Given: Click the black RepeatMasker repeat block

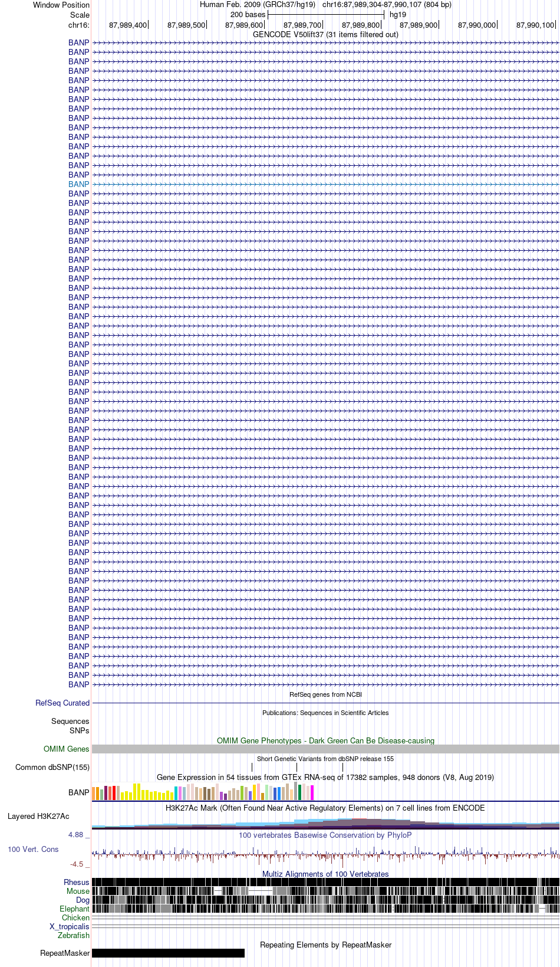Looking at the screenshot, I should click(x=168, y=953).
